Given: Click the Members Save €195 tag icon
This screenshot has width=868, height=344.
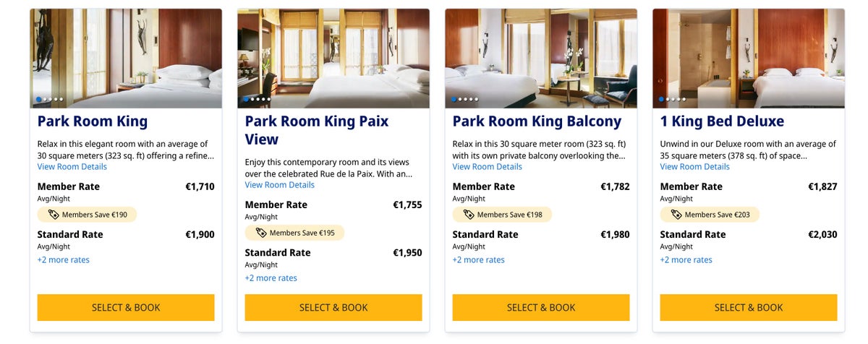Looking at the screenshot, I should 261,233.
